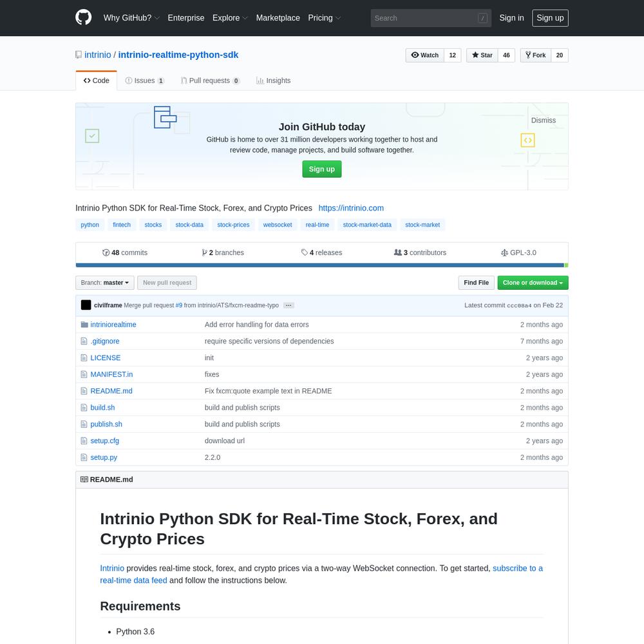Open the GPL-3.0 license link
This screenshot has width=644, height=644.
tap(518, 252)
